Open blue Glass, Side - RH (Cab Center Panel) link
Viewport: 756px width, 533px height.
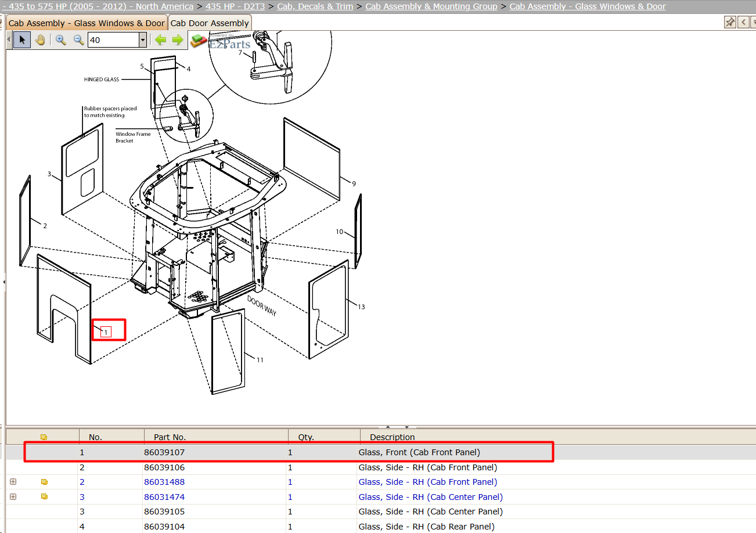(x=431, y=497)
